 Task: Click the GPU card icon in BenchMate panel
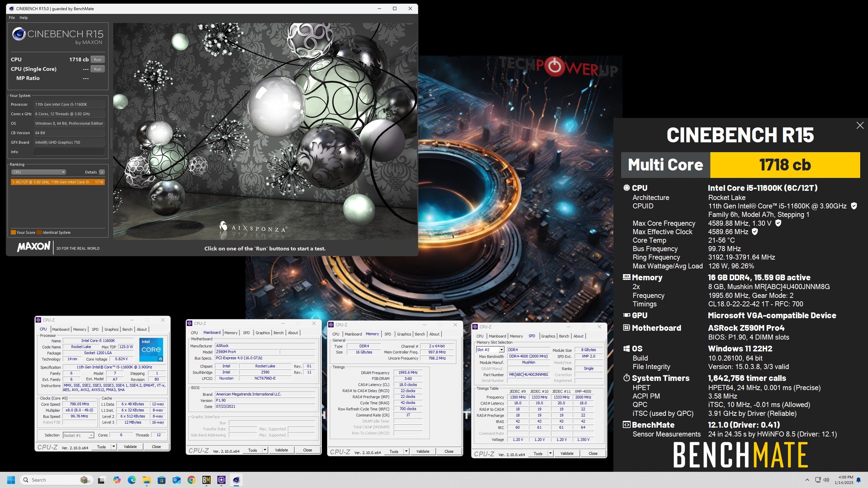(626, 315)
